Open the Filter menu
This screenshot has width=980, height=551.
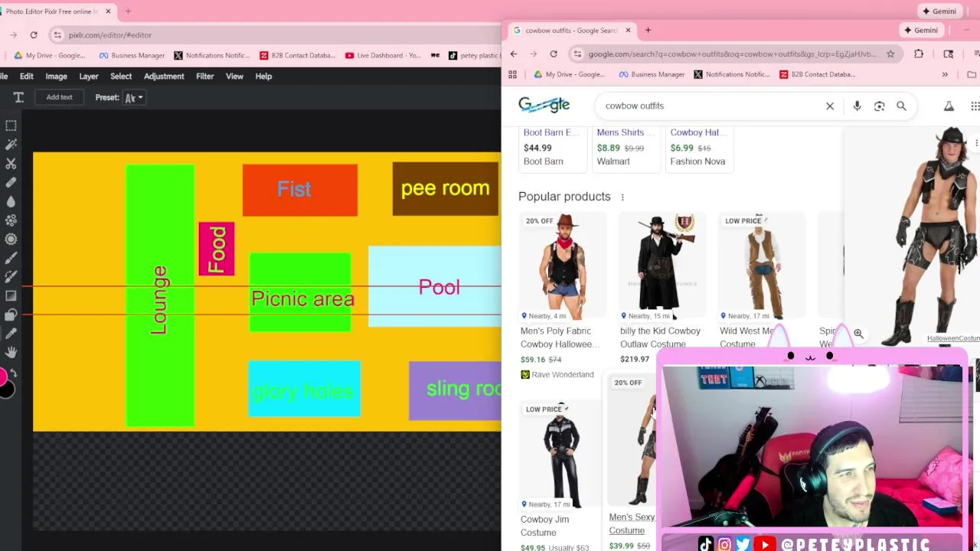click(204, 76)
